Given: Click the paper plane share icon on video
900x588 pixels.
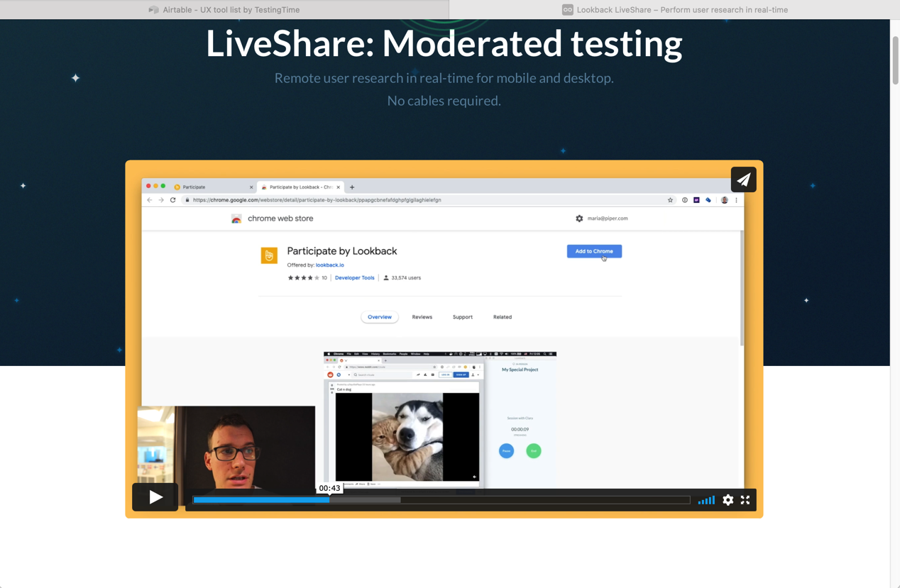Looking at the screenshot, I should [x=743, y=179].
